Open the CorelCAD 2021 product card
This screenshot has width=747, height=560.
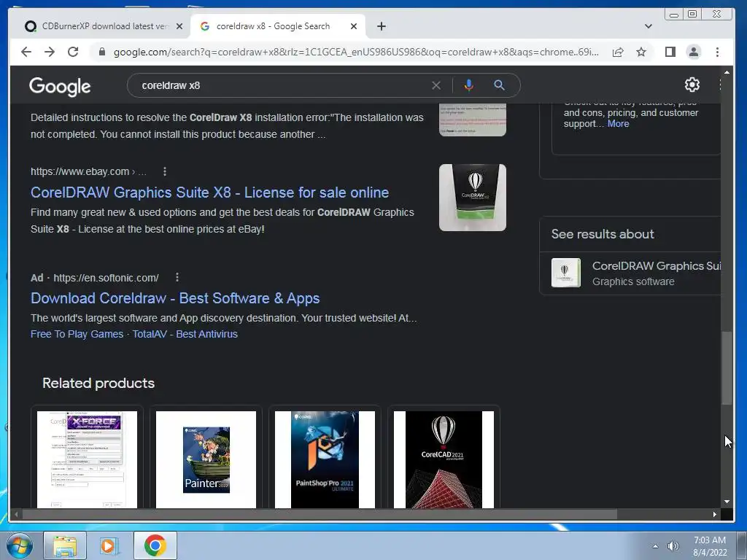pyautogui.click(x=444, y=456)
